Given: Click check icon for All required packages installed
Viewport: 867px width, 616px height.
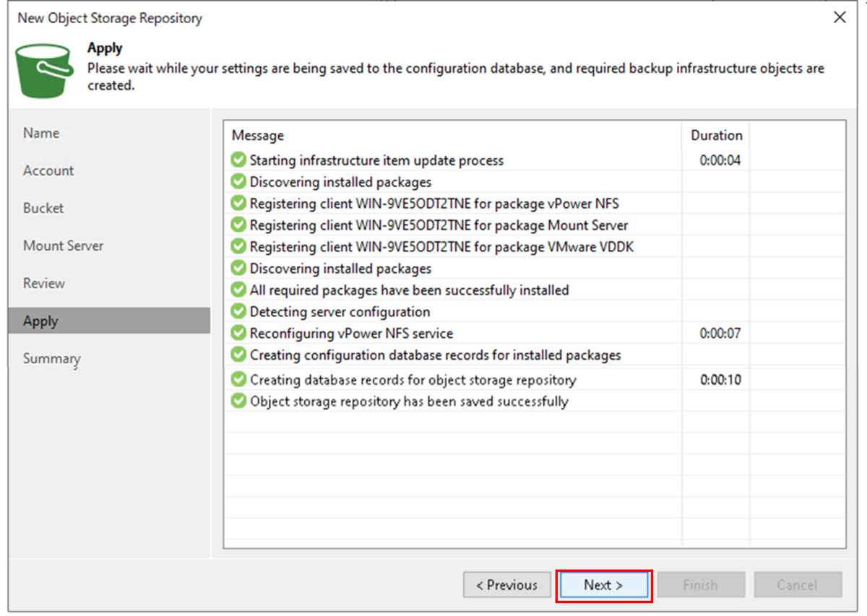Looking at the screenshot, I should pyautogui.click(x=238, y=290).
